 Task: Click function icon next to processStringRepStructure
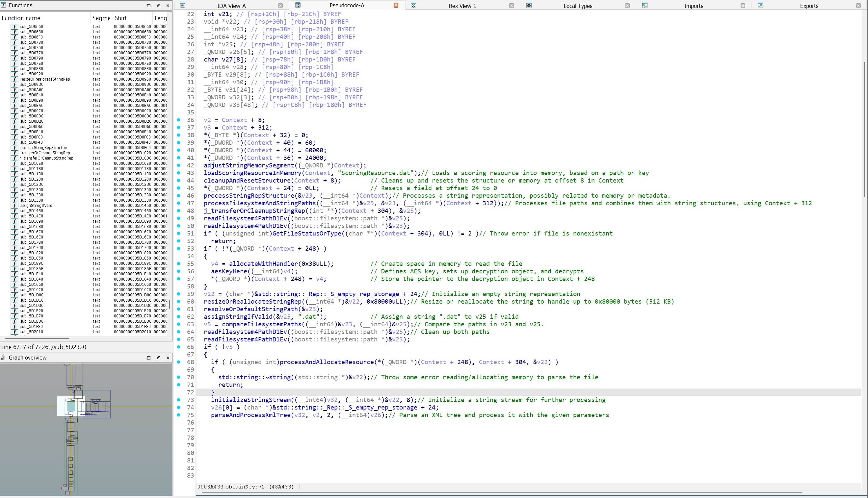[14, 148]
